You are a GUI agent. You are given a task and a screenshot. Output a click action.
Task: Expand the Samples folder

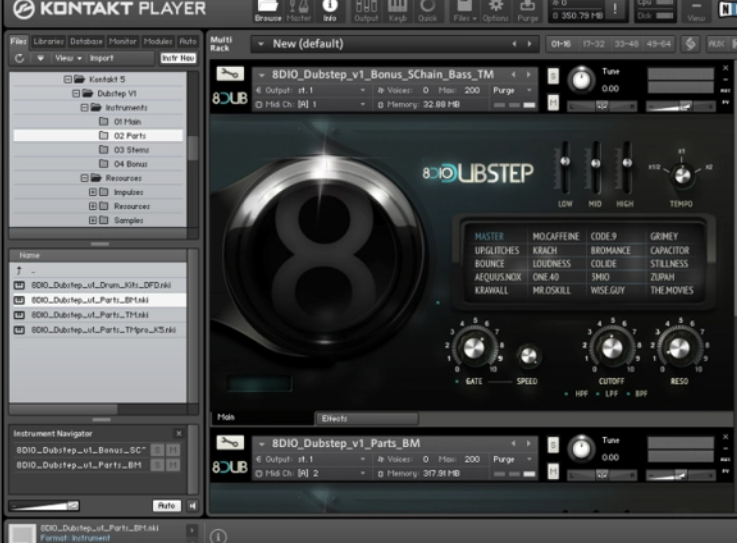point(93,220)
